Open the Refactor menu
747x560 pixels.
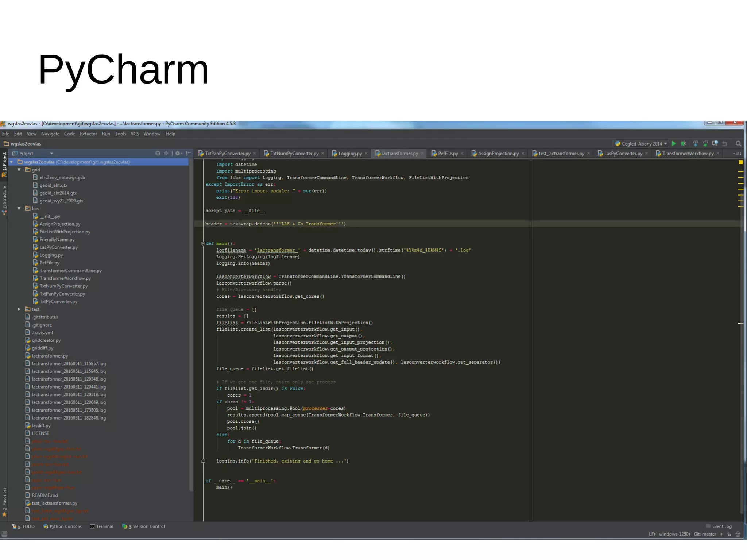(88, 134)
